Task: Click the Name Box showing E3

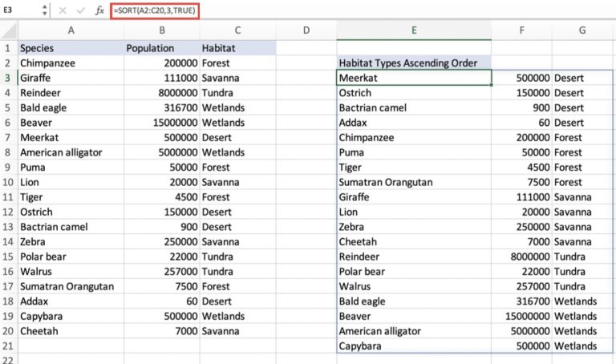Action: [x=20, y=10]
